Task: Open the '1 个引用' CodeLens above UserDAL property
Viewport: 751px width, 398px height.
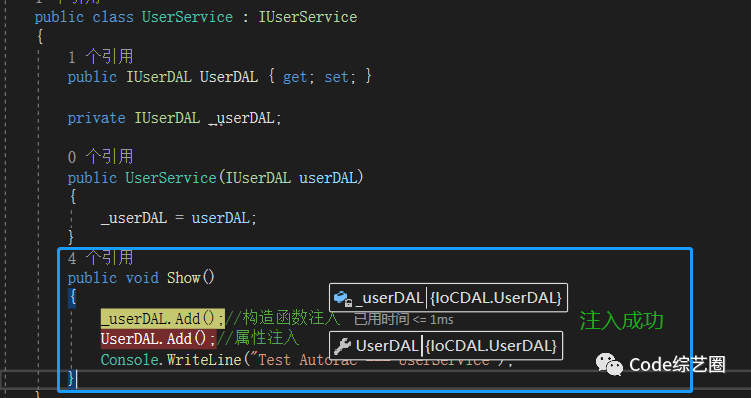Action: (101, 57)
